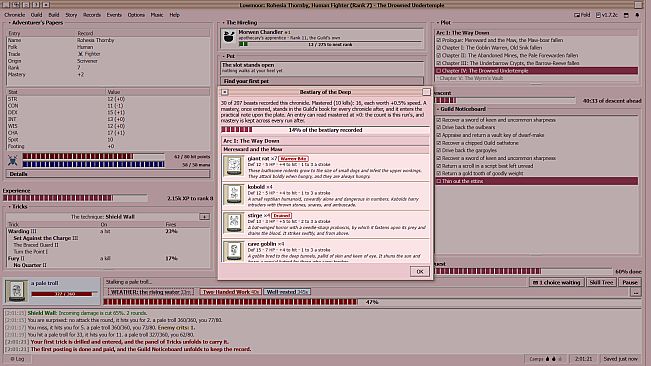Screen dimensions: 651x366
Task: Click the pin icon at top right
Action: pos(638,15)
